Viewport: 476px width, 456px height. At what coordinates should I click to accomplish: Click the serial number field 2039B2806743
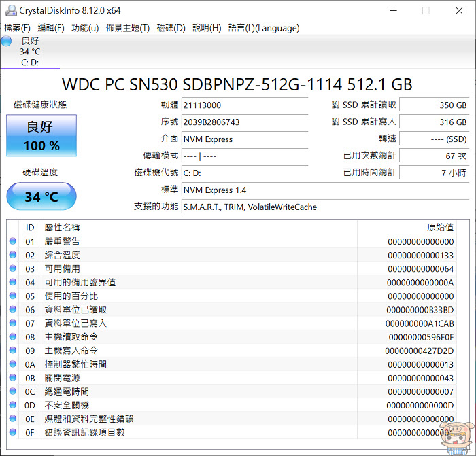pyautogui.click(x=245, y=122)
